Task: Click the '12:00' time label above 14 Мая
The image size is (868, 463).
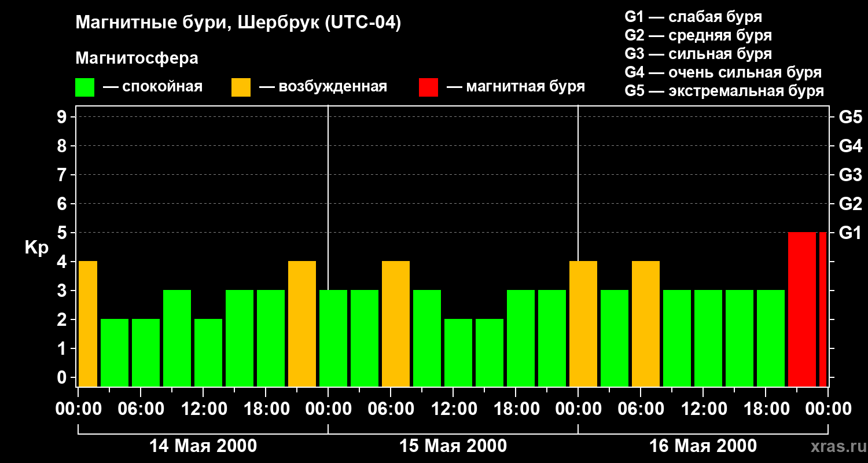Action: pos(203,409)
